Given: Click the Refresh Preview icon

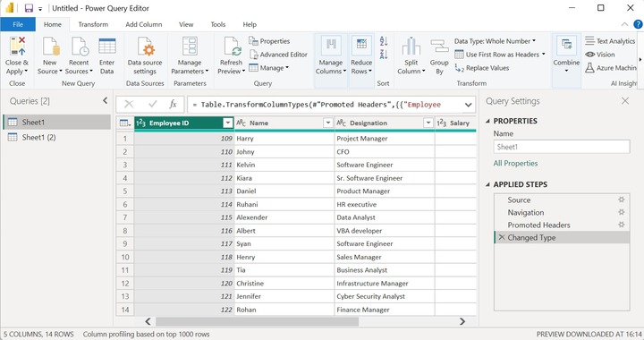Looking at the screenshot, I should [x=232, y=46].
